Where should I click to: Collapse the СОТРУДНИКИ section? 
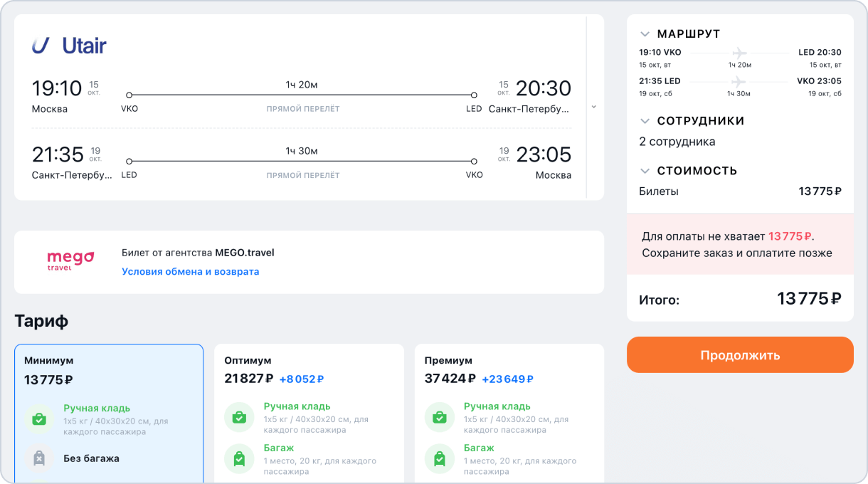645,121
